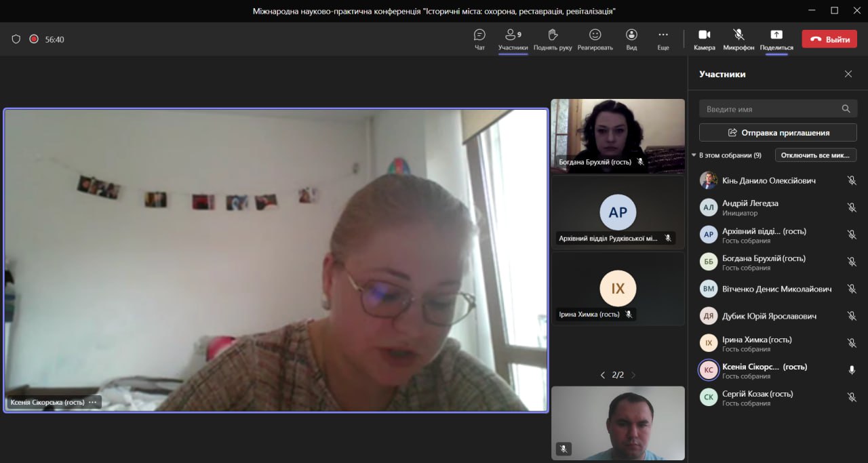Click the КС avatar in list
868x463 pixels.
pyautogui.click(x=709, y=370)
